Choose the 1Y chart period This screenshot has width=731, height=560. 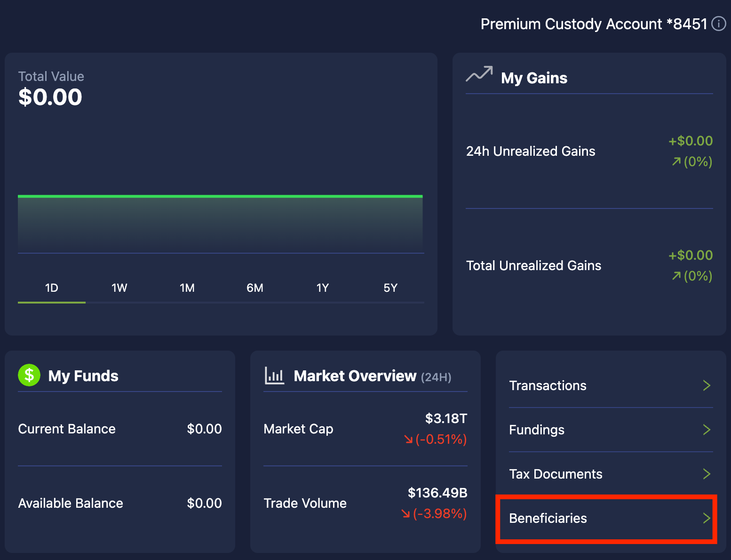323,288
